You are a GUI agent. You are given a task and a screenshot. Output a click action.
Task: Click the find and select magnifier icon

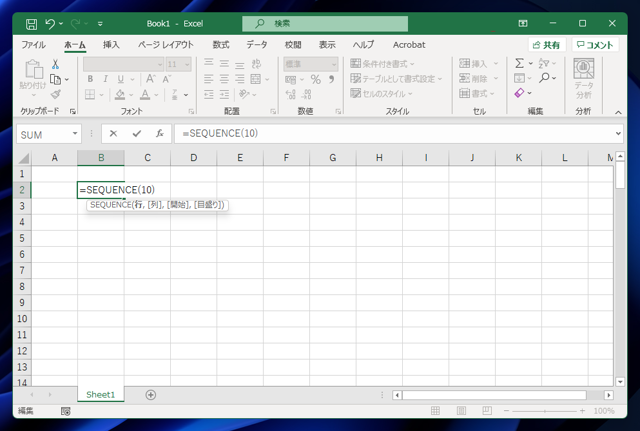544,78
